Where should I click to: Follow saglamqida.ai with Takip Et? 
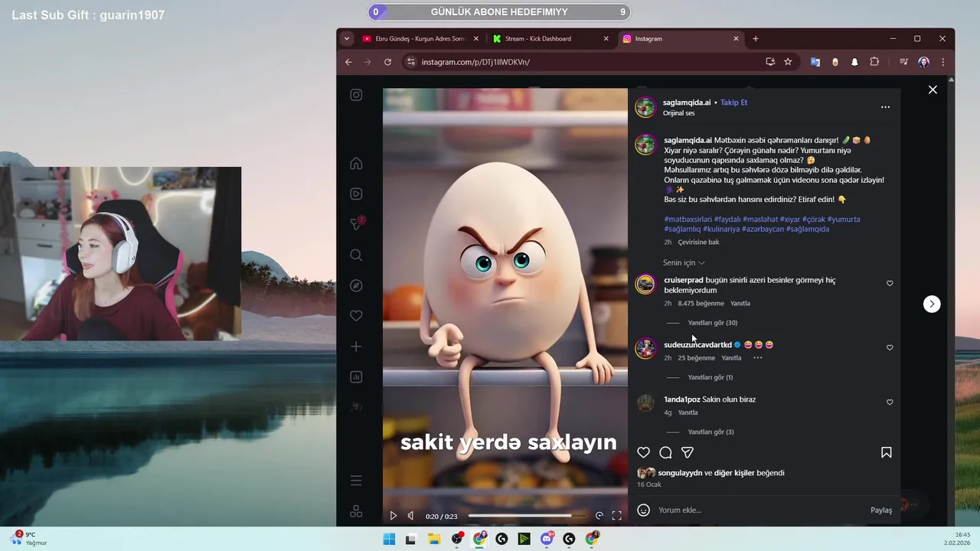pos(733,102)
